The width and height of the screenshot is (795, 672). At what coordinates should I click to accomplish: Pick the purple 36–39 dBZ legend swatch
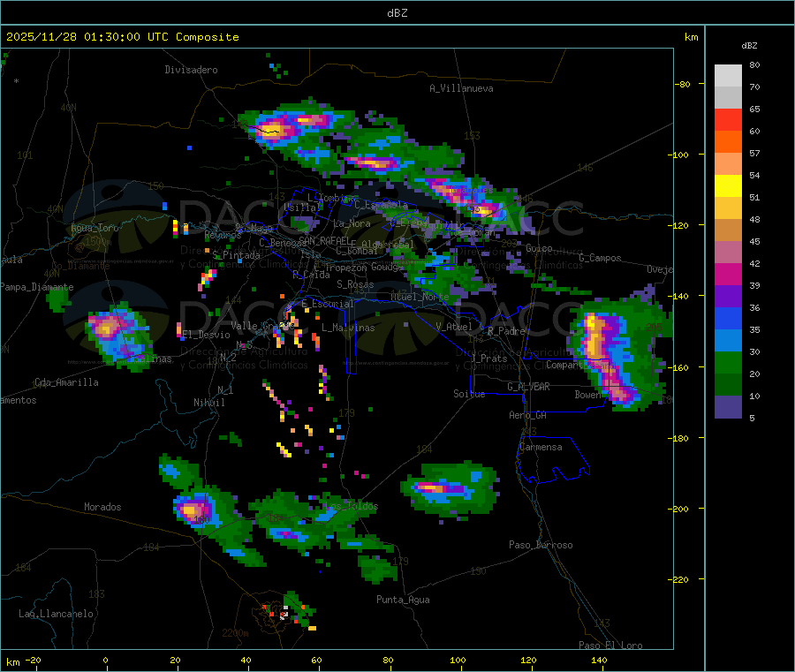pos(728,297)
